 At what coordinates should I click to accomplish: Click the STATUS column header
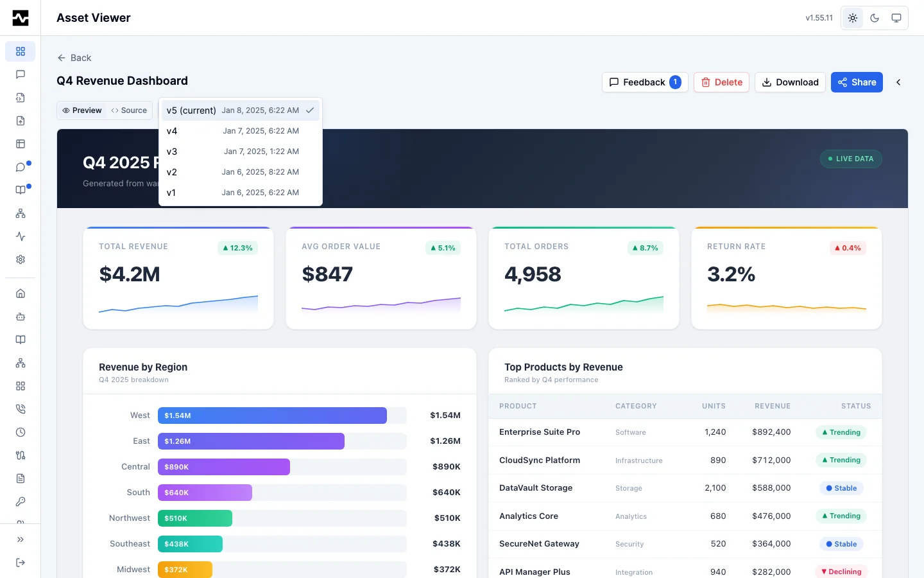(856, 406)
